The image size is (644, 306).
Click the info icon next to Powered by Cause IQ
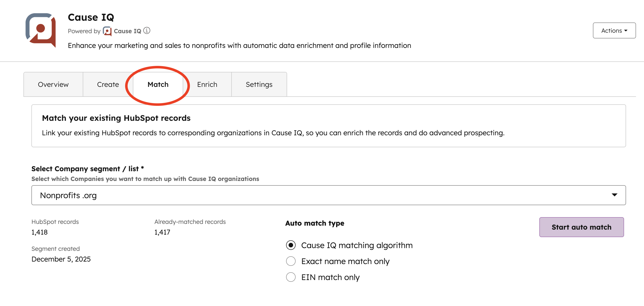point(147,31)
